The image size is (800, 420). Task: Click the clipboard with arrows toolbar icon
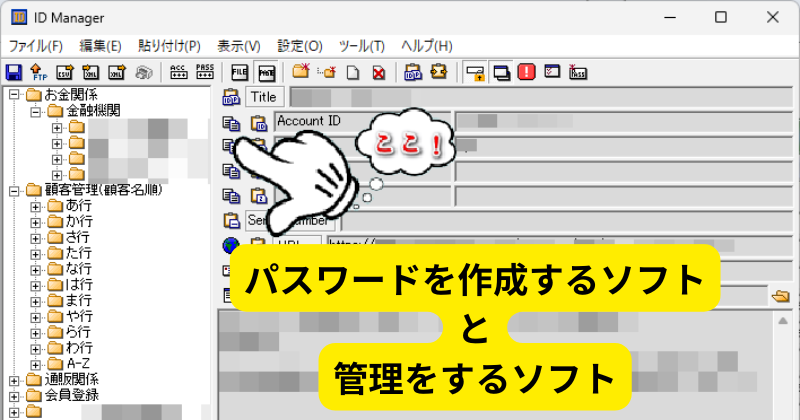(439, 71)
